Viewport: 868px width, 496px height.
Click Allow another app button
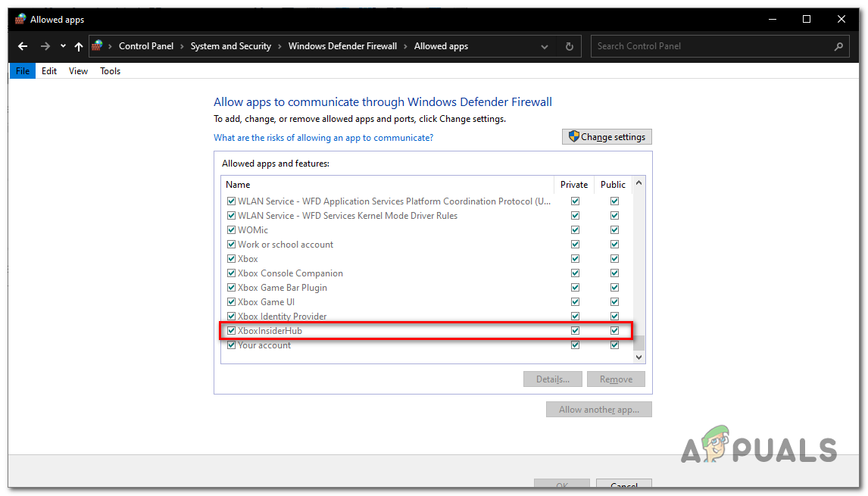599,410
